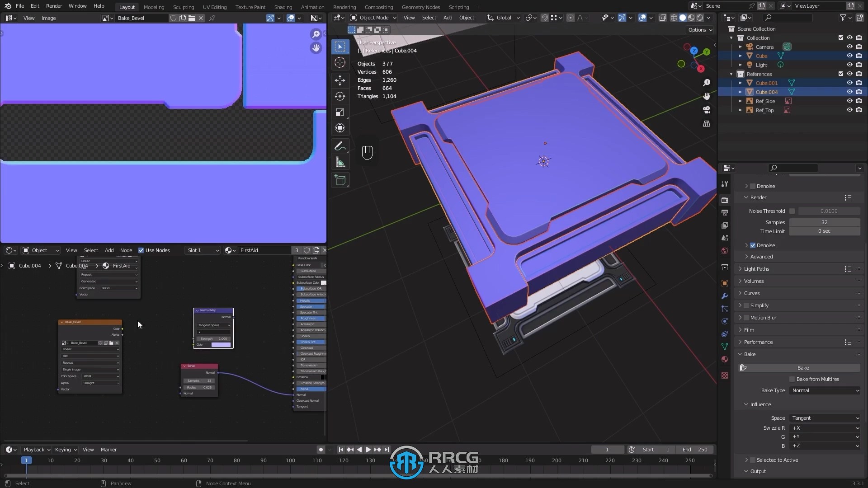
Task: Uncheck the References collection checkbox
Action: click(841, 74)
